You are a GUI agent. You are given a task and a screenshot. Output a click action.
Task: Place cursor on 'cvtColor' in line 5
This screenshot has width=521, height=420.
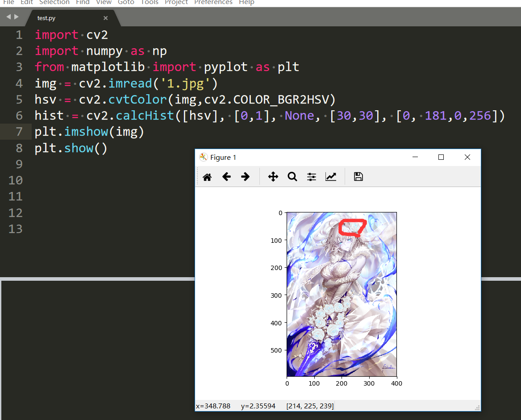(138, 100)
